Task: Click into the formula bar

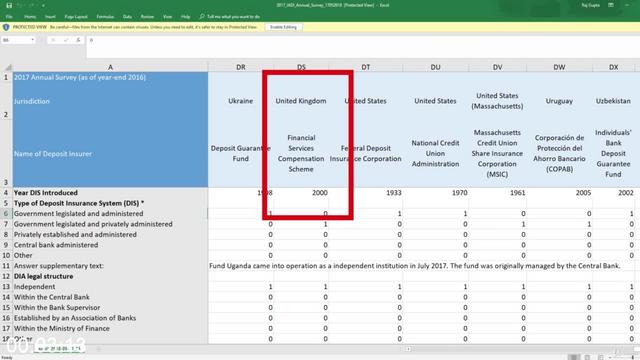Action: pos(363,47)
